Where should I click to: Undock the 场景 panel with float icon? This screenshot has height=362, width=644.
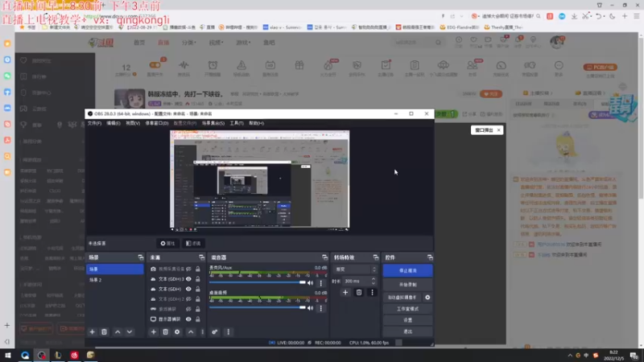(140, 257)
